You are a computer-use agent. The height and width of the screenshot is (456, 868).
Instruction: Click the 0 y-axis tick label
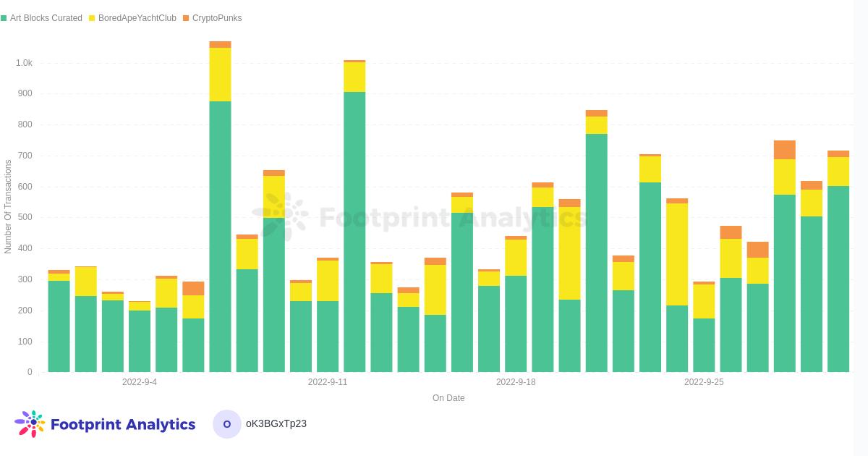pyautogui.click(x=30, y=372)
